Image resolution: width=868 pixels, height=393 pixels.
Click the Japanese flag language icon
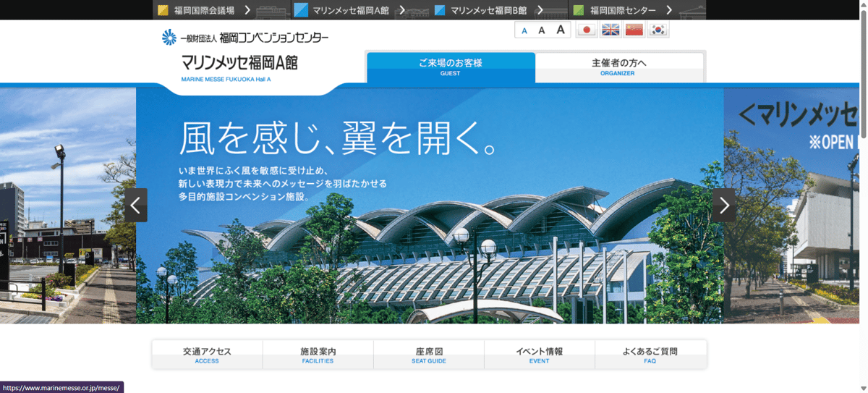(587, 30)
